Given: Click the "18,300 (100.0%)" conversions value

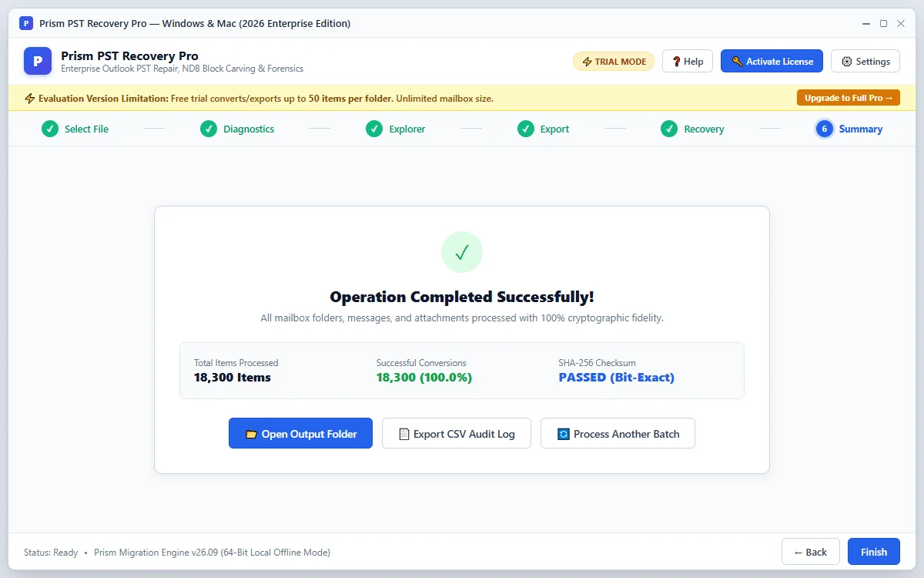Looking at the screenshot, I should pos(424,378).
